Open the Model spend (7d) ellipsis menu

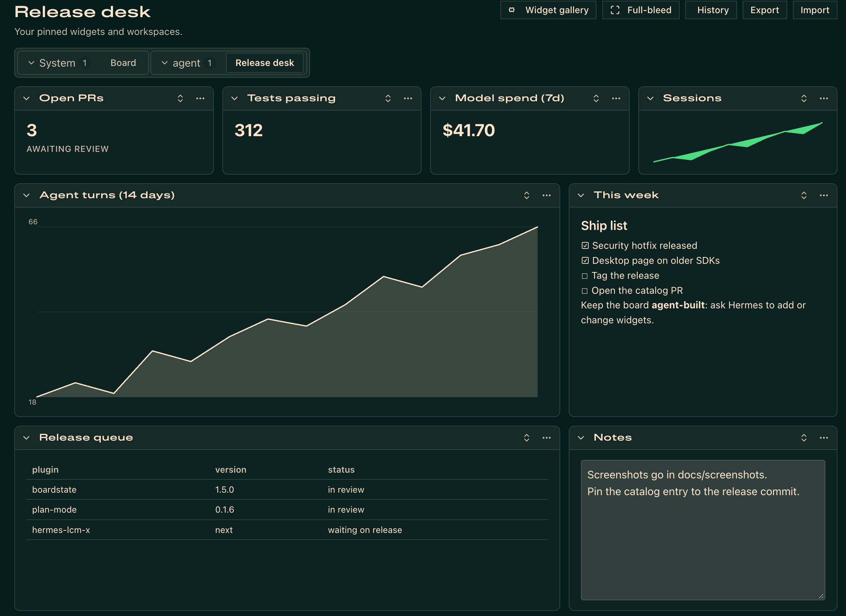pyautogui.click(x=616, y=98)
